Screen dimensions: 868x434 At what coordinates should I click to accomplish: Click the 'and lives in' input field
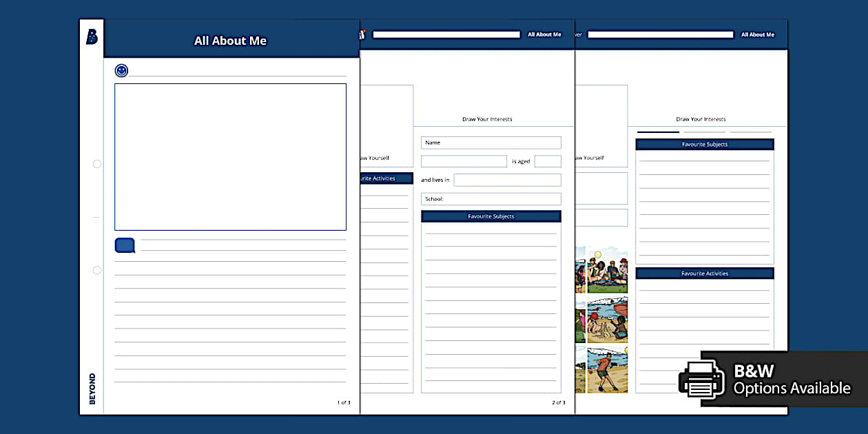pos(508,180)
